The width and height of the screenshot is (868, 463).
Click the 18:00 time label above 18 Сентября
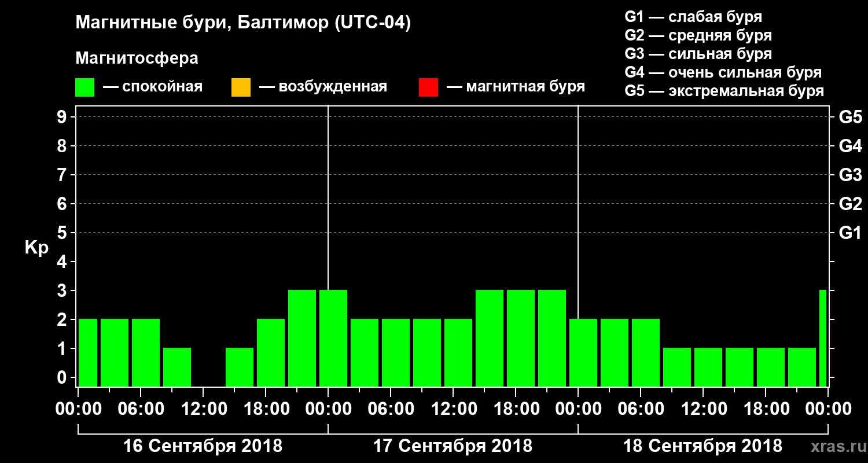pyautogui.click(x=766, y=409)
